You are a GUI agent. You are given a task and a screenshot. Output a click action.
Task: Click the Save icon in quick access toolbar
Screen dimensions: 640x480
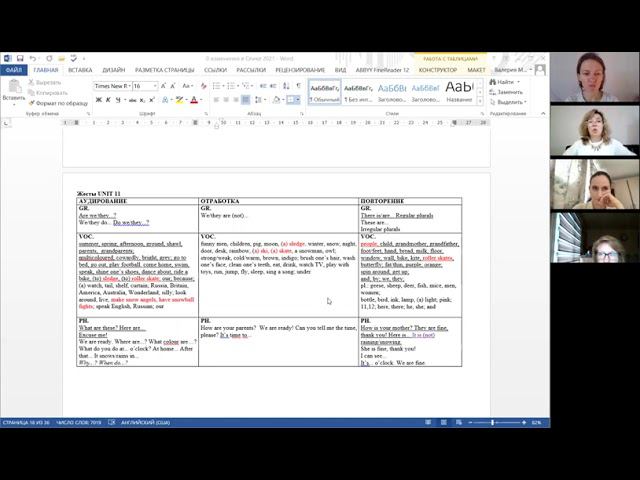point(20,58)
